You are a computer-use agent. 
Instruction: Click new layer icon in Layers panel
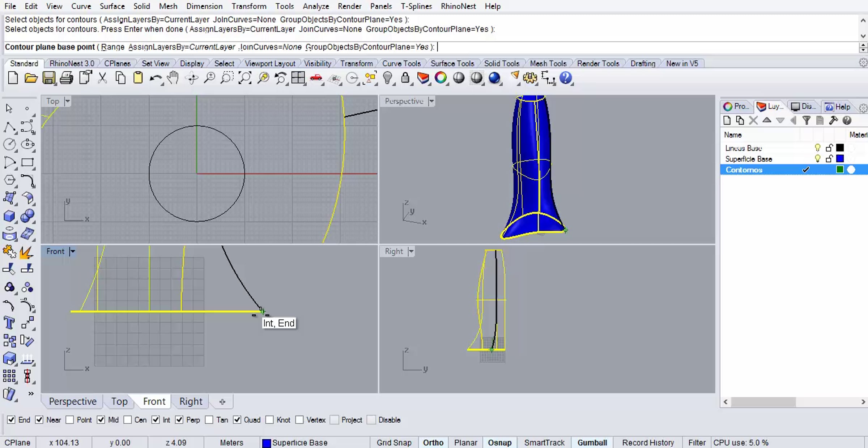click(727, 120)
